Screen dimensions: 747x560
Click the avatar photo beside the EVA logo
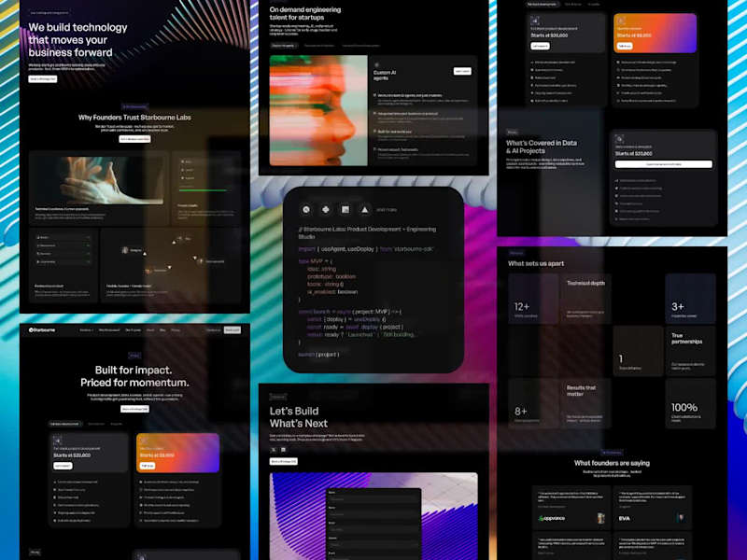681,518
